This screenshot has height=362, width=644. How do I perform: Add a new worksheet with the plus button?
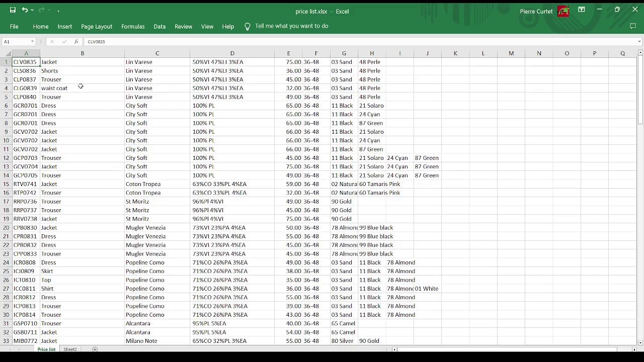point(95,349)
